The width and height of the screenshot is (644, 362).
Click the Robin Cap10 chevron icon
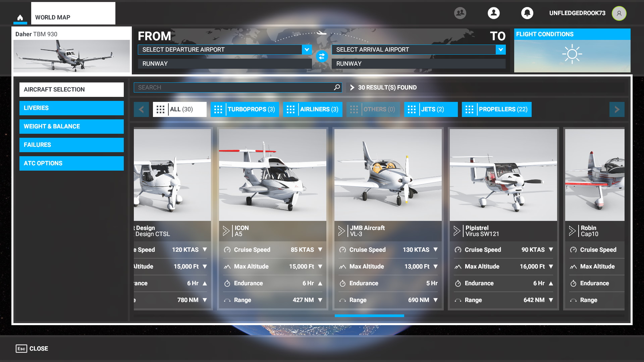pos(572,231)
